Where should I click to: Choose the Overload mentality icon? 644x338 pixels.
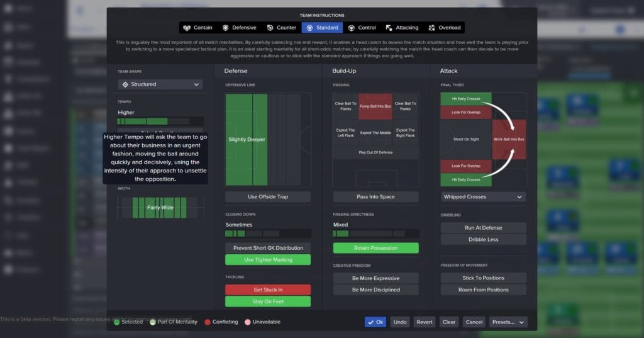coord(432,28)
